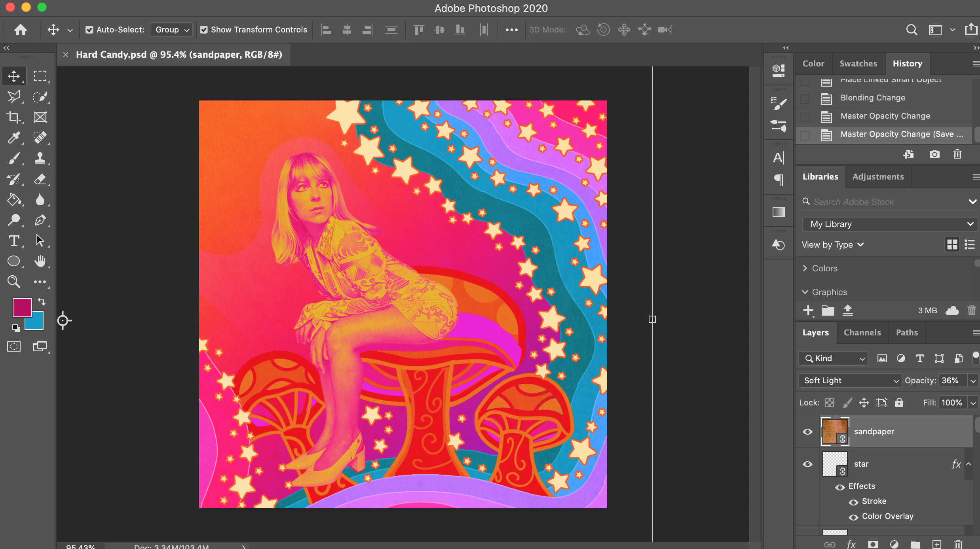This screenshot has width=980, height=549.
Task: Disable the Auto-Select checkbox
Action: [89, 30]
